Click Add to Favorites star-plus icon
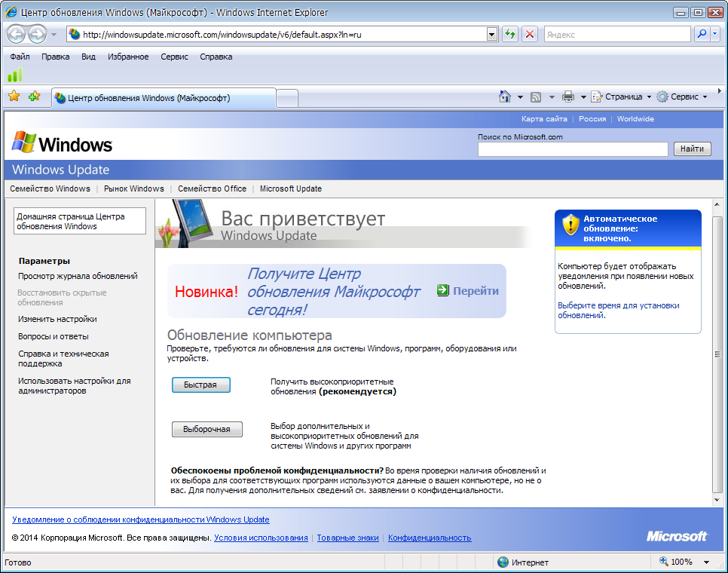This screenshot has height=573, width=728. point(35,96)
